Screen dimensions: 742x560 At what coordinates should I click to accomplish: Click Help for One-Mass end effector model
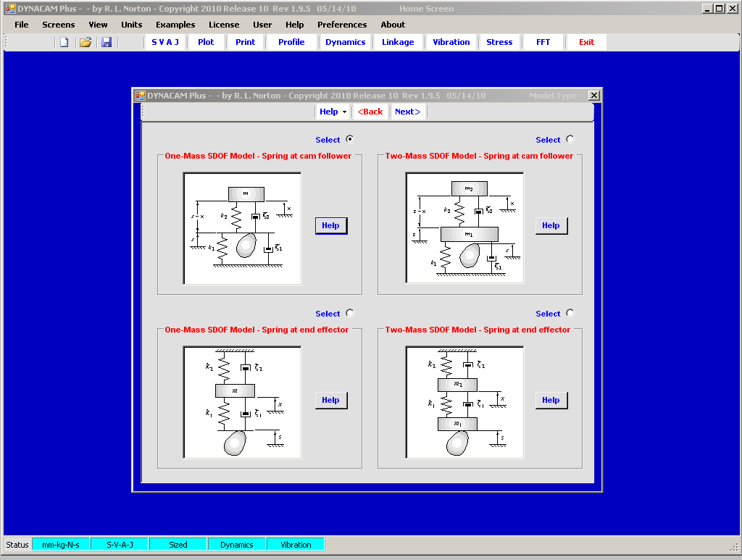[x=330, y=400]
